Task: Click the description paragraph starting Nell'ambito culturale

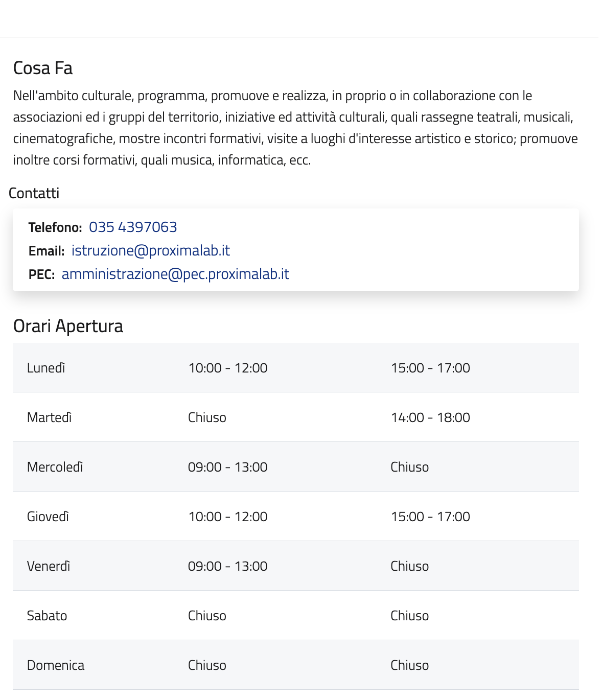Action: (x=295, y=128)
